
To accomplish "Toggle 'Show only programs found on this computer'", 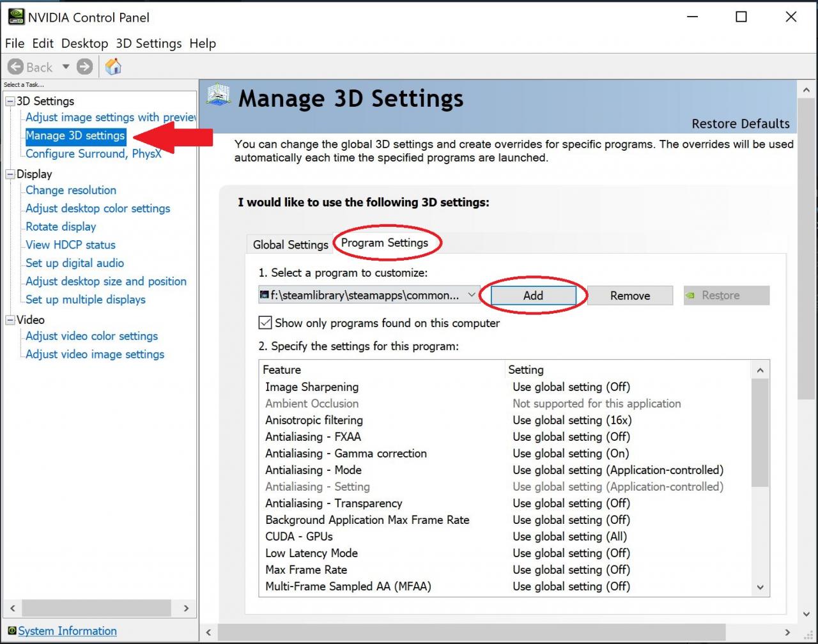I will 265,323.
